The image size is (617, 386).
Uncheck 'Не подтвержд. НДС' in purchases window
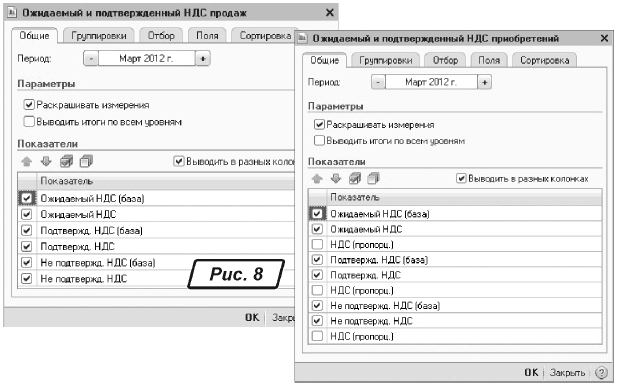pos(317,321)
